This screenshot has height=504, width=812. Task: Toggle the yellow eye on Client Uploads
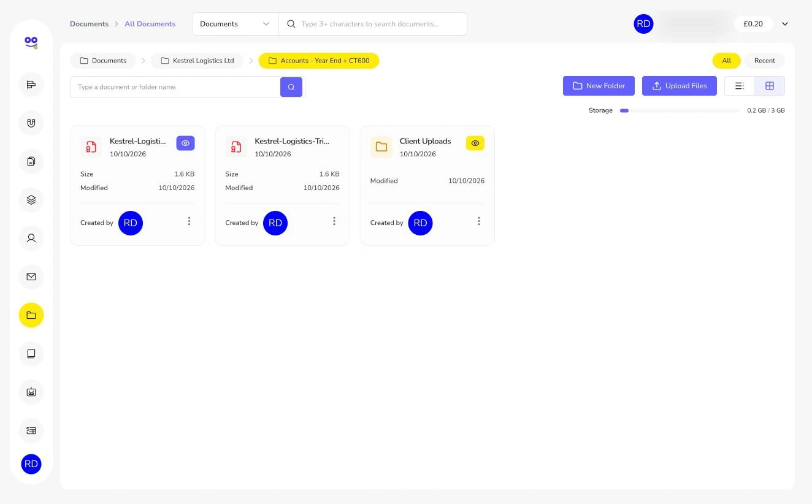(x=475, y=143)
